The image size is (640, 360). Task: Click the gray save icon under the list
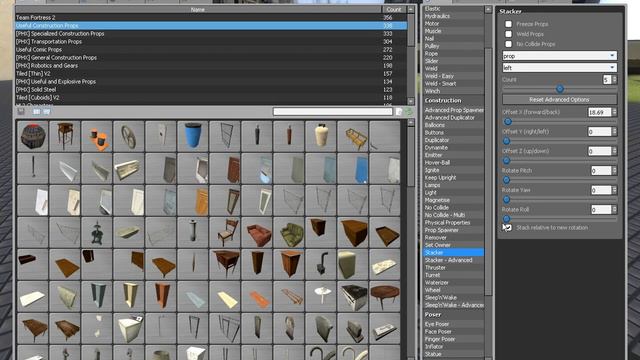(21, 111)
